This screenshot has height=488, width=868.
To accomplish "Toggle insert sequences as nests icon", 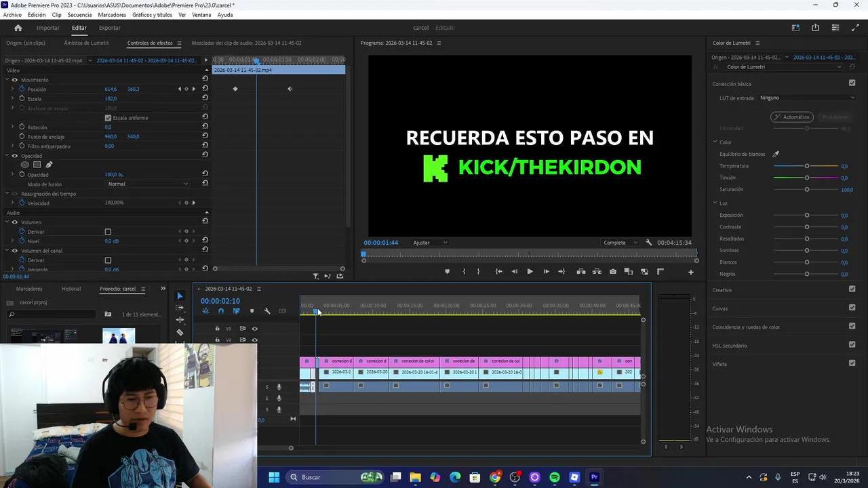I will [205, 311].
